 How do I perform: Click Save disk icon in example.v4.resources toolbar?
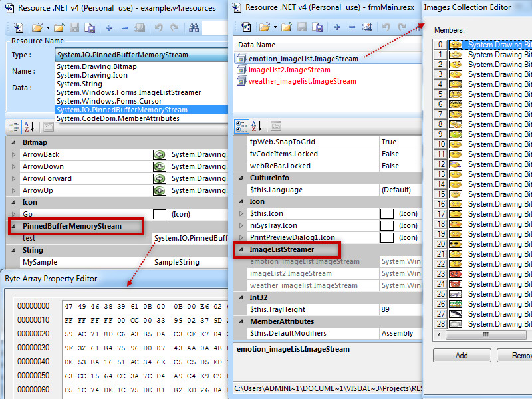tap(74, 27)
